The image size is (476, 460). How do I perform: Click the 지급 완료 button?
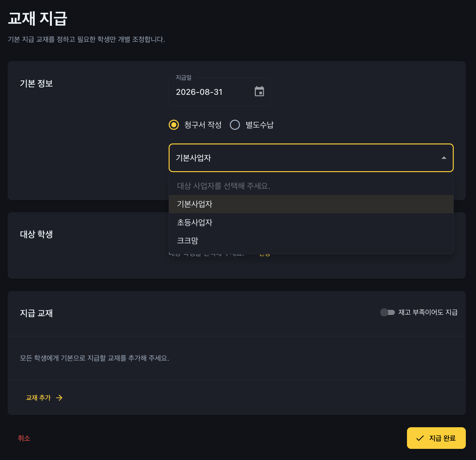[436, 438]
